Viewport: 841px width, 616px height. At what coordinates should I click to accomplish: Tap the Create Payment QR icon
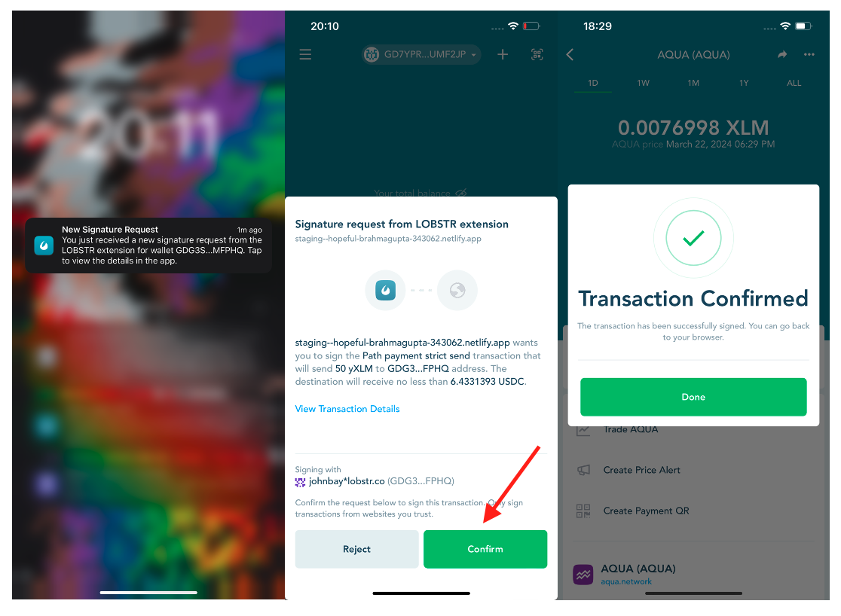[583, 511]
